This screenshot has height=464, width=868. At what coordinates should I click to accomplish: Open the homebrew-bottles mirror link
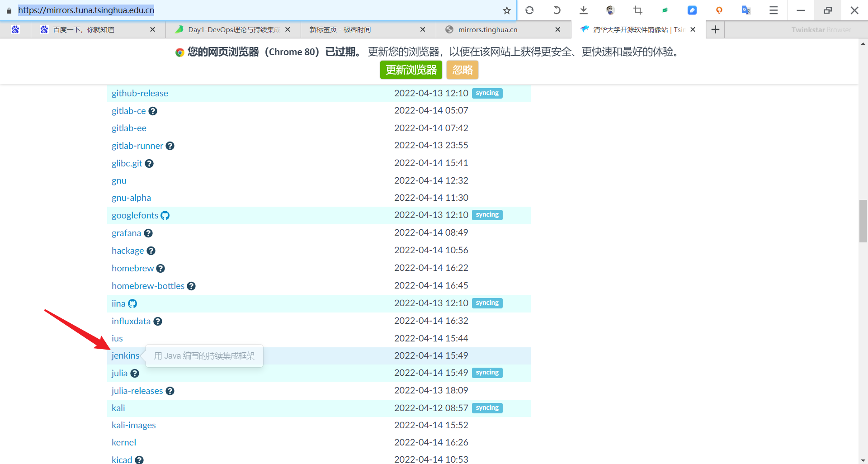(x=148, y=286)
